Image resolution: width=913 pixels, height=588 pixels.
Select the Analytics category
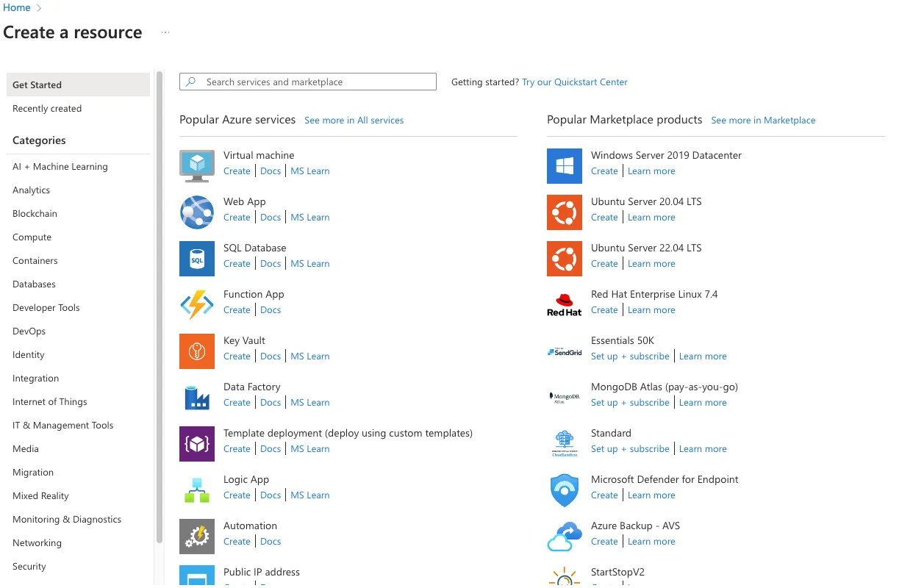(x=32, y=190)
